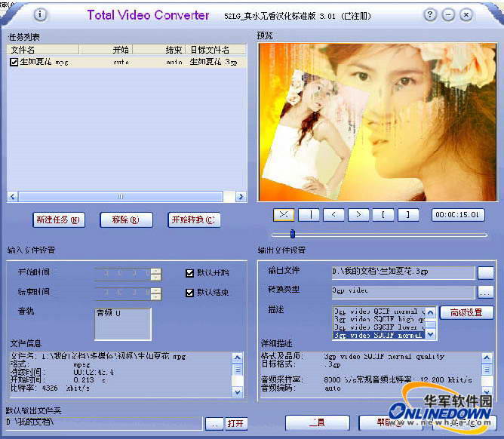Click the 目标文件名 column header
The width and height of the screenshot is (504, 439).
[216, 50]
